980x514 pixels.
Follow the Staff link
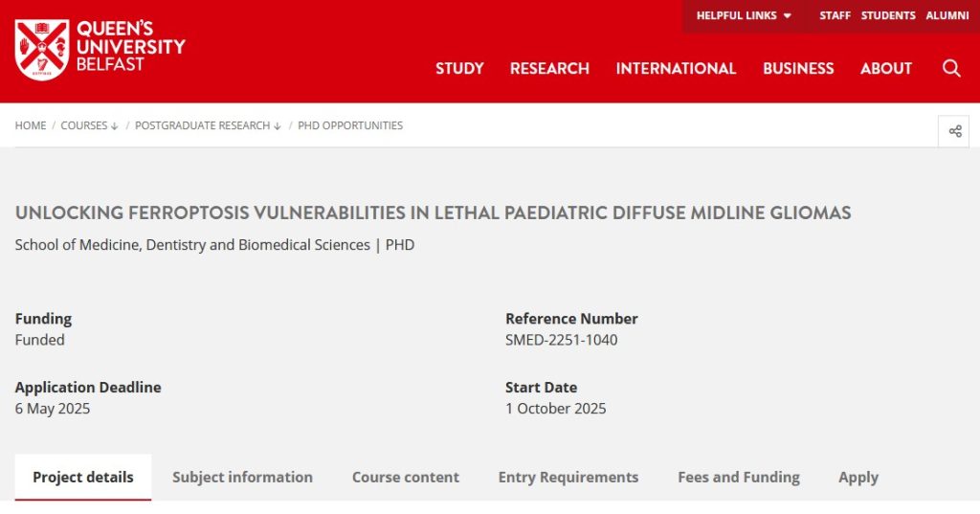click(x=835, y=15)
